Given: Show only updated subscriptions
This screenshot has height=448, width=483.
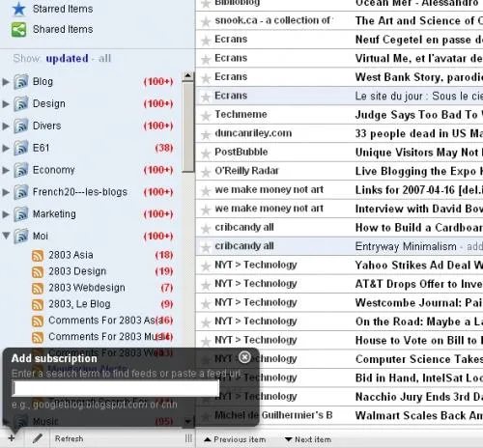Looking at the screenshot, I should [x=67, y=59].
